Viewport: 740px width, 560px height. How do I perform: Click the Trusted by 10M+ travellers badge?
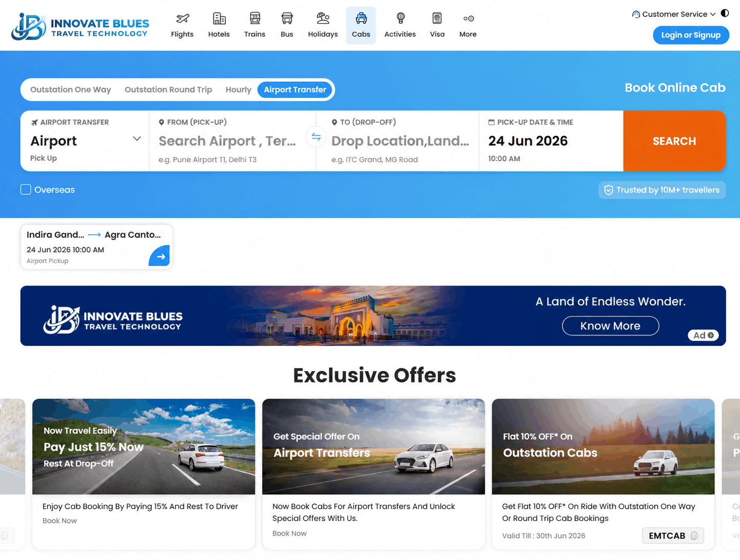tap(662, 190)
